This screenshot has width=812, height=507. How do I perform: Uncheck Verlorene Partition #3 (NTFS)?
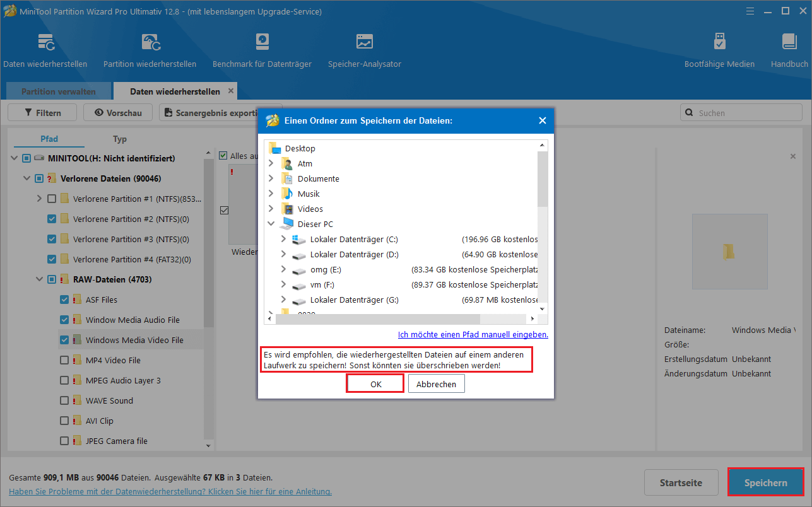(52, 239)
